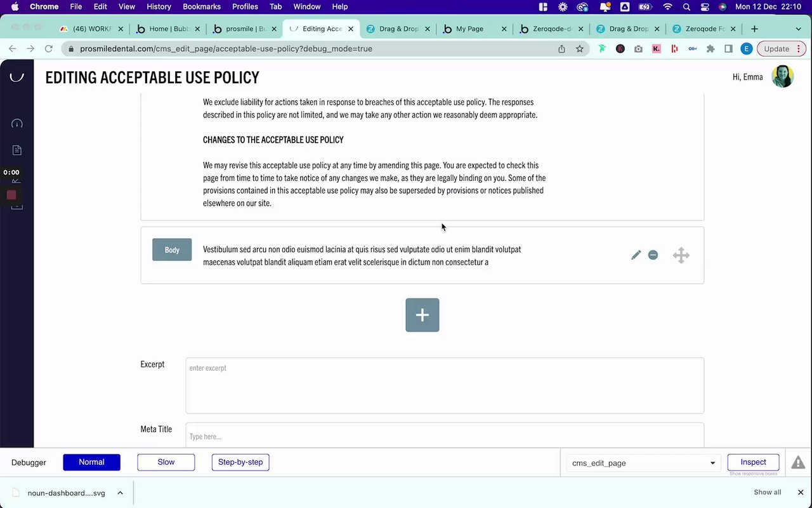Open the Profiles menu

[x=245, y=6]
